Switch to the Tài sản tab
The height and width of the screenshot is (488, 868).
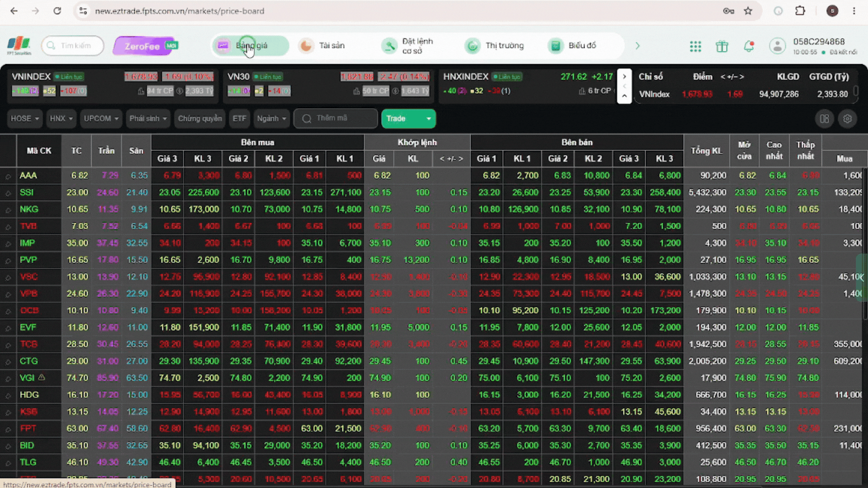pos(323,46)
